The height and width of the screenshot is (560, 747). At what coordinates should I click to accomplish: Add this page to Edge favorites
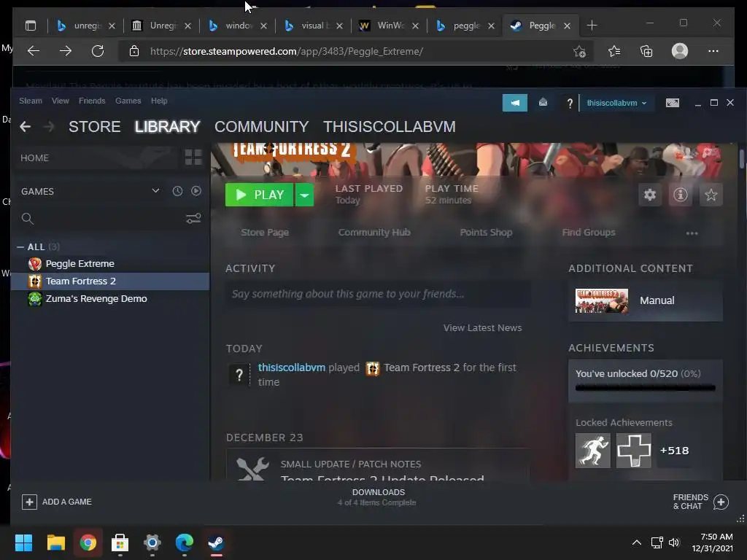tap(579, 52)
